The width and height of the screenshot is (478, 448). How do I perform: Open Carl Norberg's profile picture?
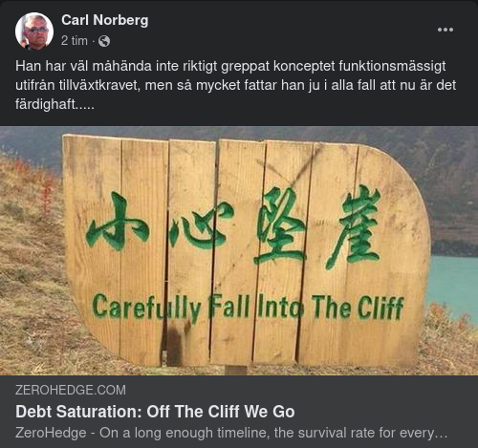point(34,32)
